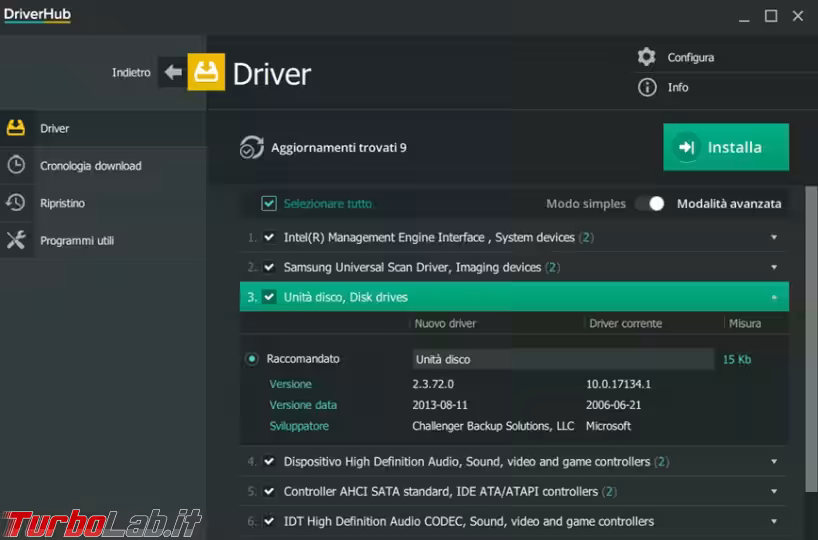Open the Driver sidebar section

point(103,128)
